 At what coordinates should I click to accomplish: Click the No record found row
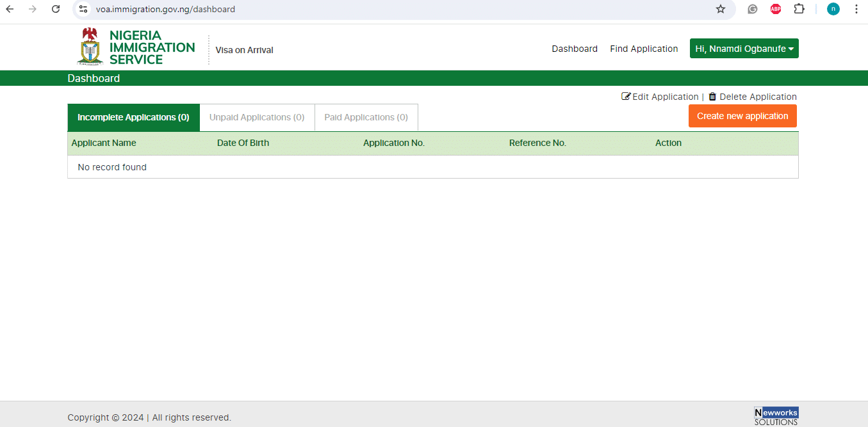[433, 167]
